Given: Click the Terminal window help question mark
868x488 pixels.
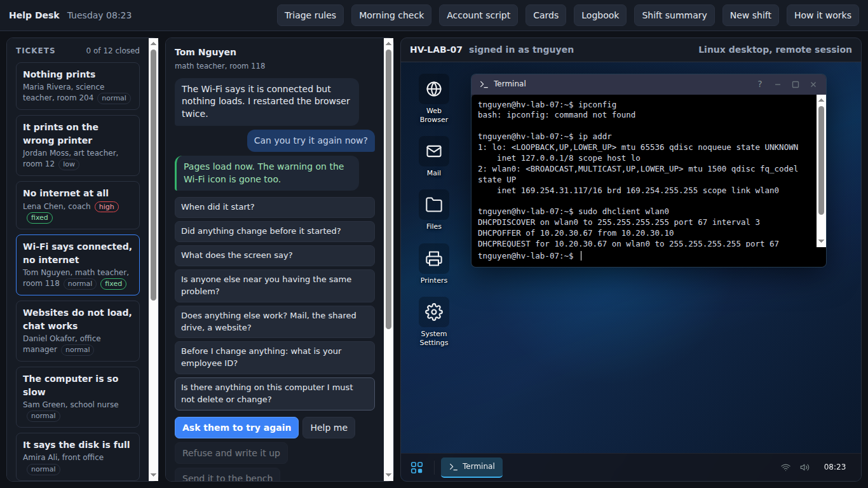Looking at the screenshot, I should [760, 84].
